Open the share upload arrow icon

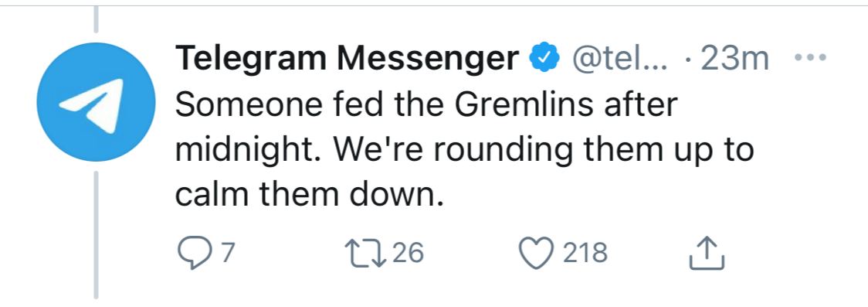click(707, 254)
